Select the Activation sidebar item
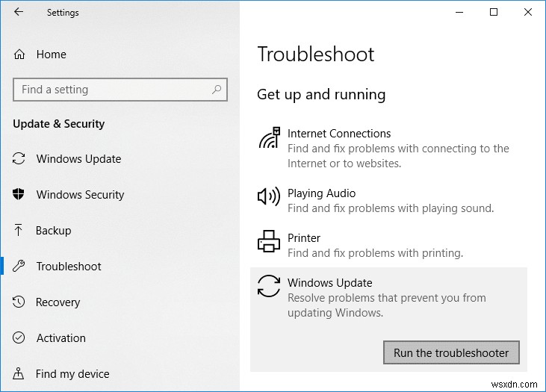The width and height of the screenshot is (546, 392). (61, 338)
